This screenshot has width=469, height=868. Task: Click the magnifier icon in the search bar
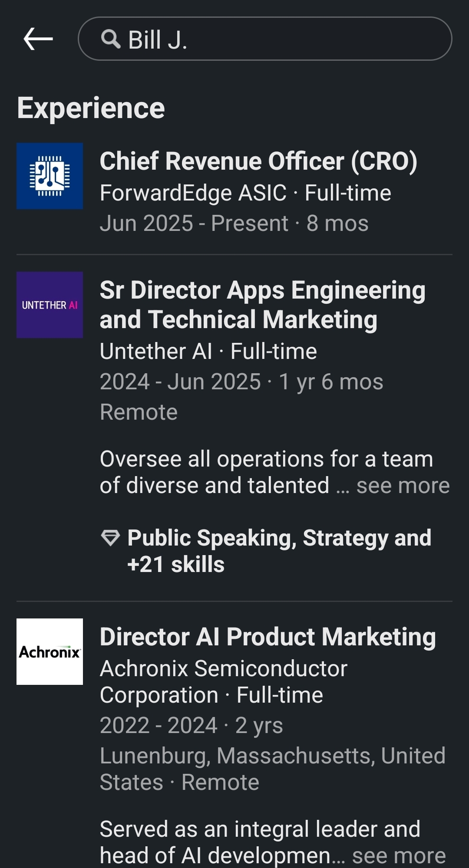(111, 39)
